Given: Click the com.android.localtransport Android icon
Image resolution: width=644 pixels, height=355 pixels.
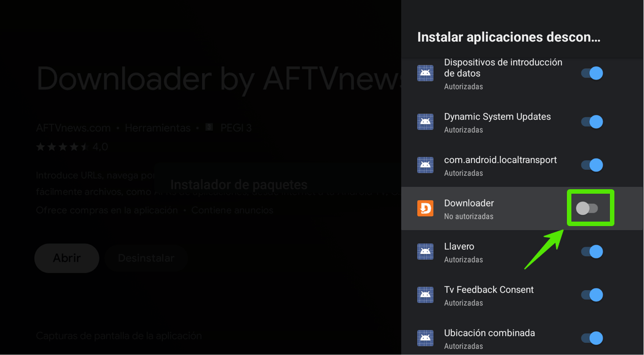Looking at the screenshot, I should tap(425, 165).
